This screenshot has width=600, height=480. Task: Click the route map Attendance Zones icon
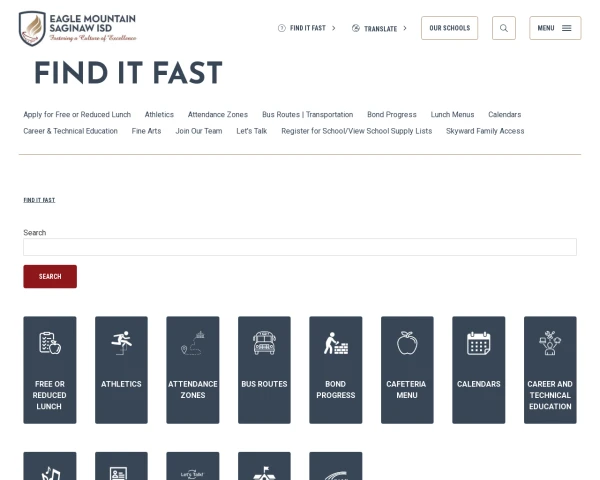pos(193,343)
